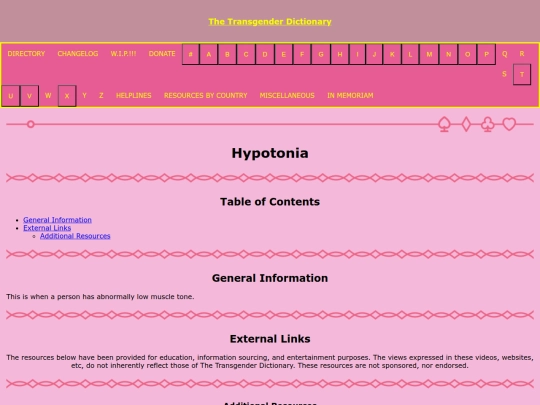Jump to letter R entries
Viewport: 540px width, 405px height.
pyautogui.click(x=522, y=54)
